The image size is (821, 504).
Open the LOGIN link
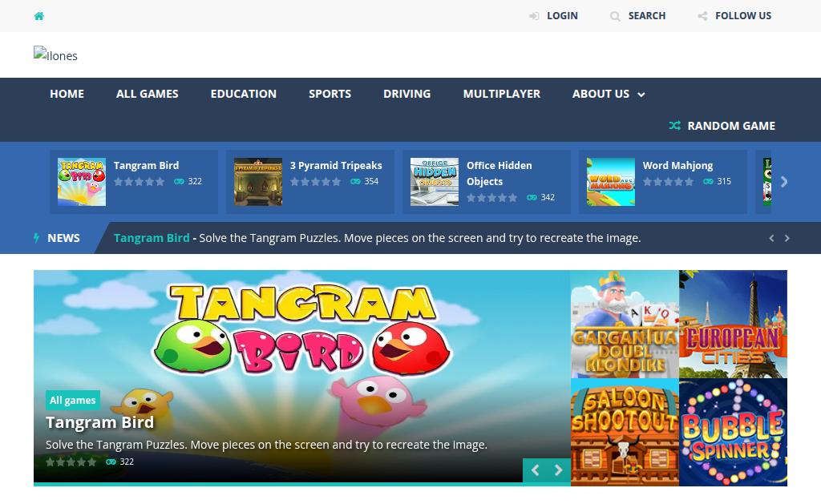(x=562, y=16)
